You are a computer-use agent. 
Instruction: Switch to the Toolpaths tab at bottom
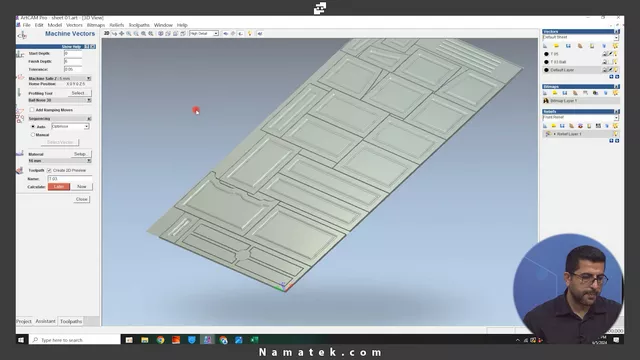(x=71, y=322)
